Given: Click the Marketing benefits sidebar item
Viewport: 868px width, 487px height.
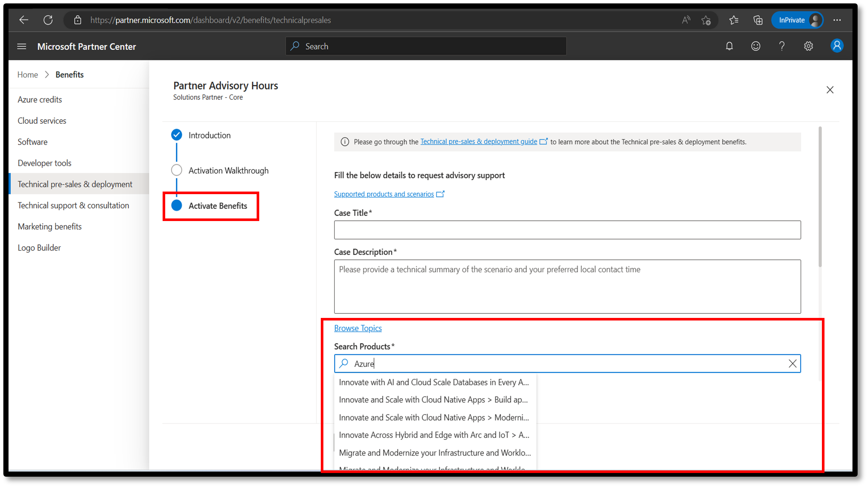Looking at the screenshot, I should pyautogui.click(x=49, y=226).
